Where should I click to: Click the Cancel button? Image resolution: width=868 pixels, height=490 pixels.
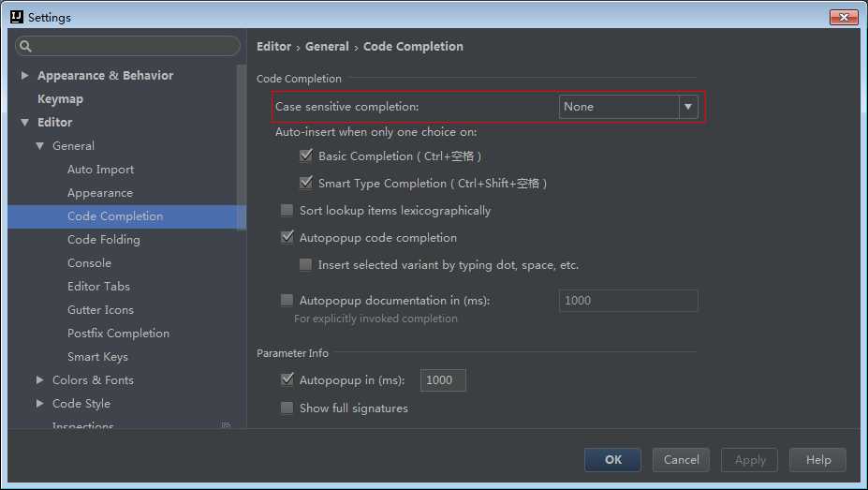pyautogui.click(x=681, y=459)
